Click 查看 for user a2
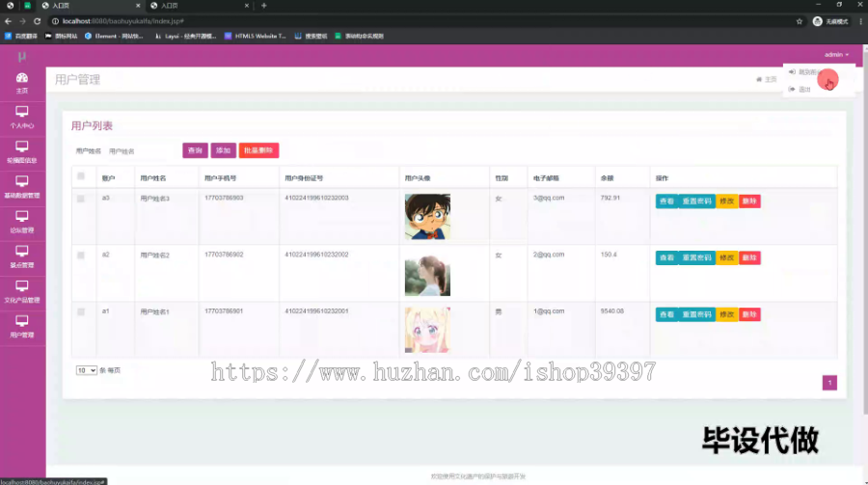This screenshot has height=485, width=868. click(666, 258)
